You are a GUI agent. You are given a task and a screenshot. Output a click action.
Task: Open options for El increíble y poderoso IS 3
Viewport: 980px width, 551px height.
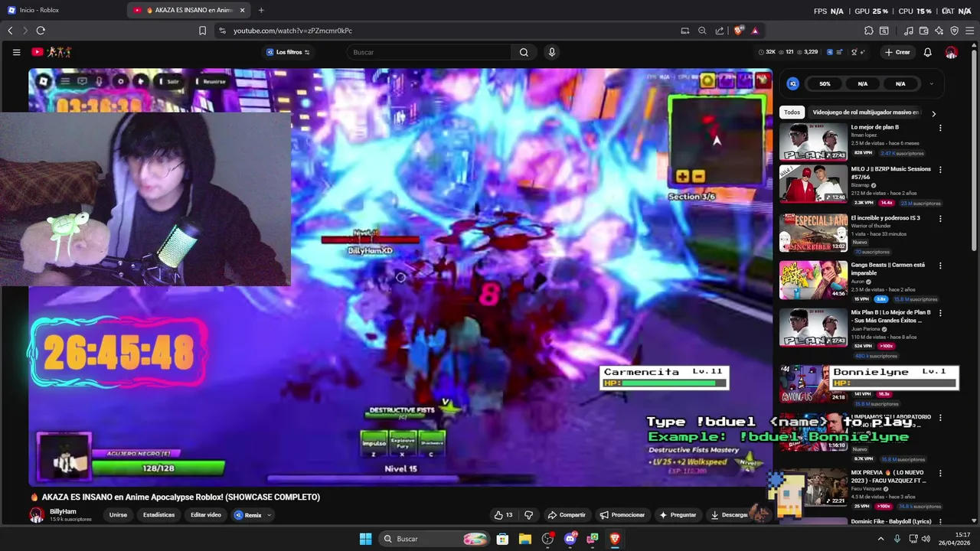[940, 219]
